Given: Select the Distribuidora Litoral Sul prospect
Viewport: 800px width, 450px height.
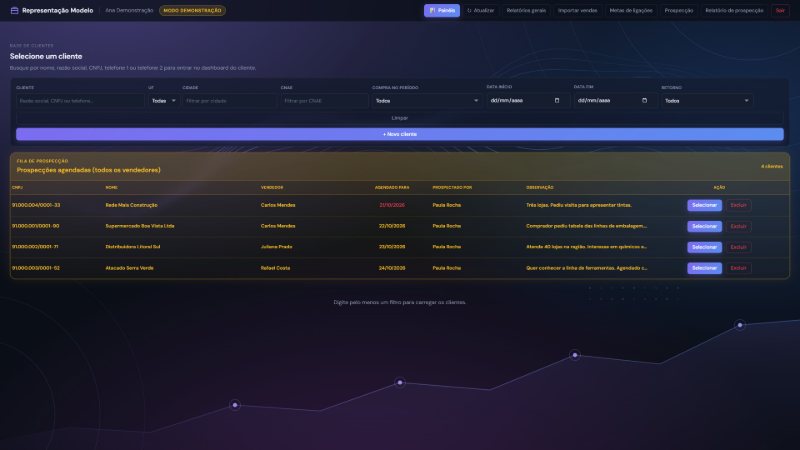Looking at the screenshot, I should 704,247.
